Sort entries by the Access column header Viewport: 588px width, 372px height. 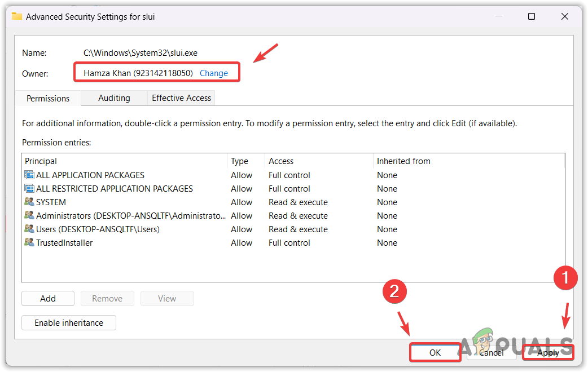pos(281,161)
